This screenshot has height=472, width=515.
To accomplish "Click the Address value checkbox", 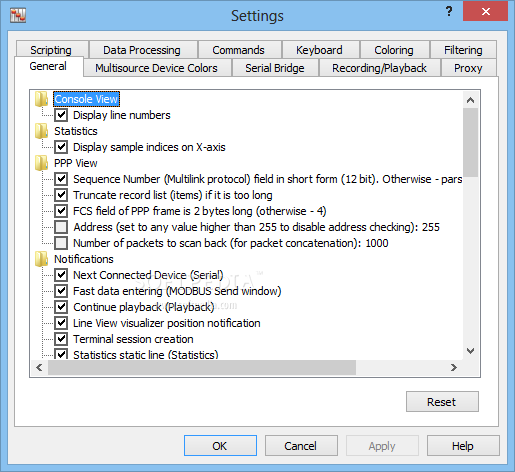I will click(61, 227).
